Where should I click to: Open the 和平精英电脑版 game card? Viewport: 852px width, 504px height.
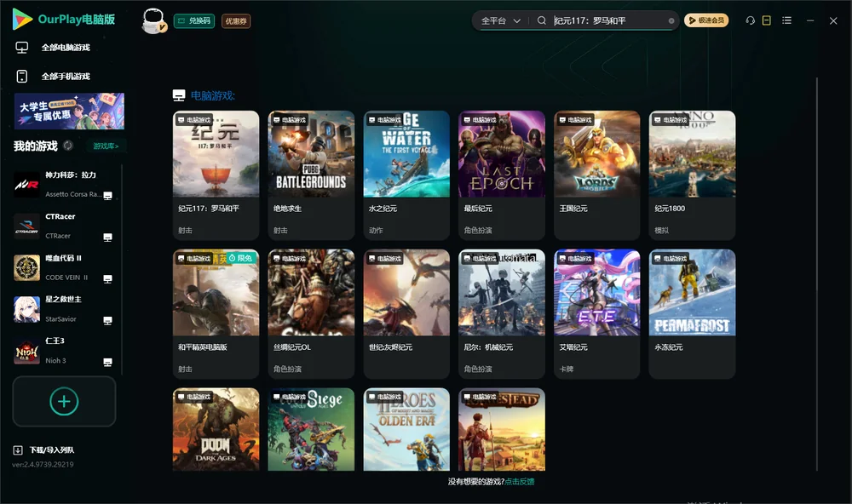tap(216, 313)
